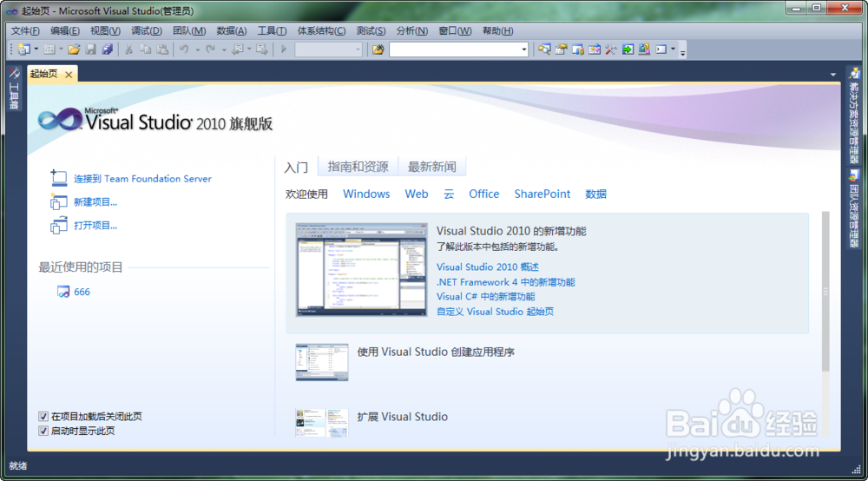This screenshot has width=868, height=481.
Task: Close the 起始页 tab
Action: (x=69, y=74)
